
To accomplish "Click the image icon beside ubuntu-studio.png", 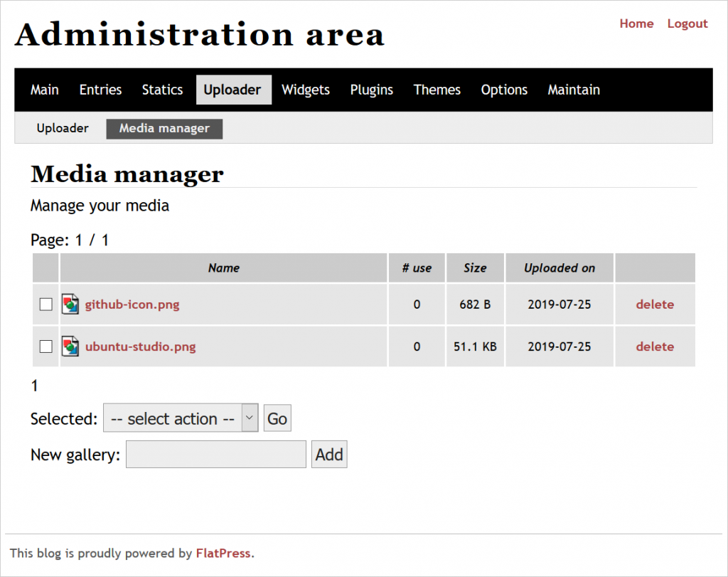I will coord(70,346).
